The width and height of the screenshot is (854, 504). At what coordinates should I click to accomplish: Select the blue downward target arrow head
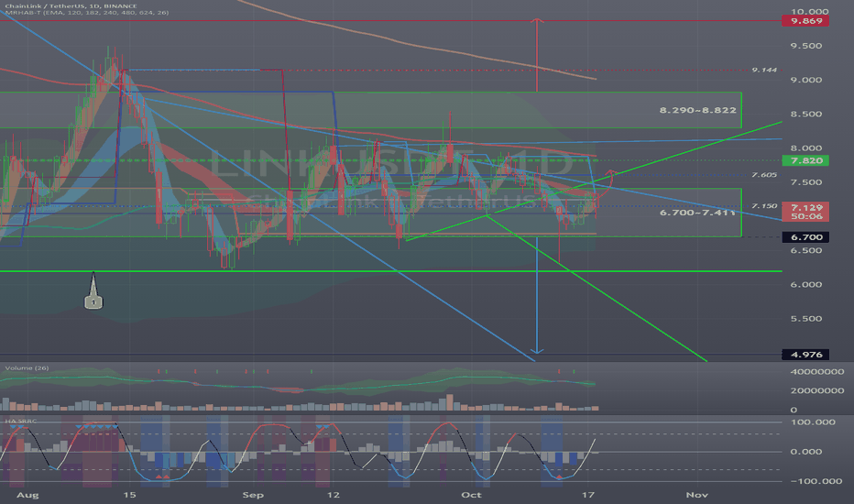pyautogui.click(x=537, y=351)
